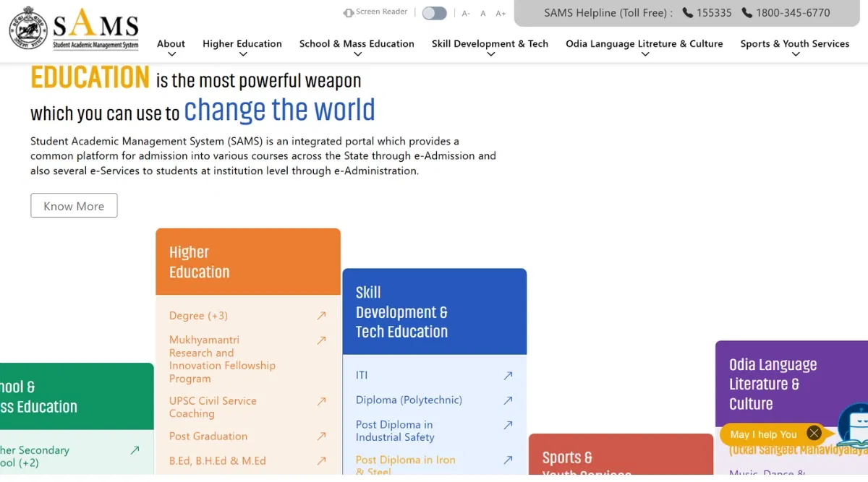Close the May I help You chat bubble
The height and width of the screenshot is (482, 868).
tap(814, 434)
